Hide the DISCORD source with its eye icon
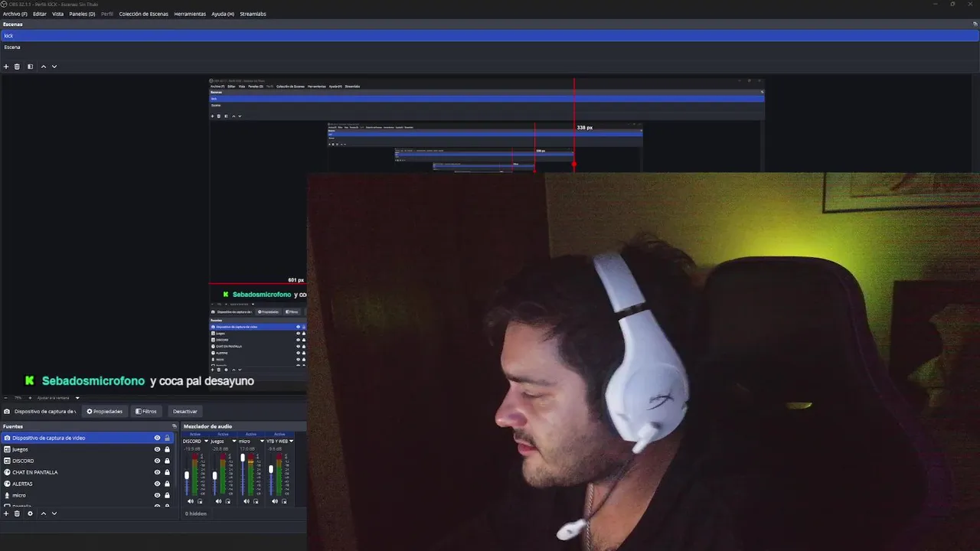980x551 pixels. tap(157, 461)
